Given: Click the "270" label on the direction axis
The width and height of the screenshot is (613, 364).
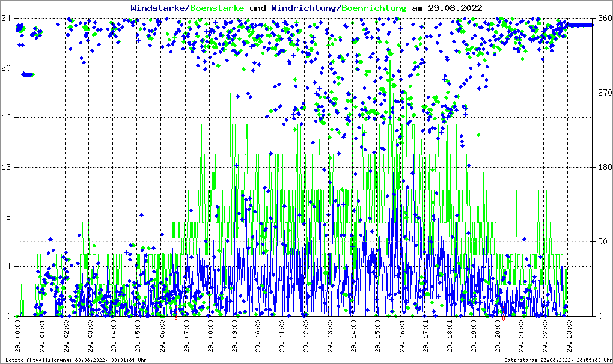Looking at the screenshot, I should [x=605, y=93].
